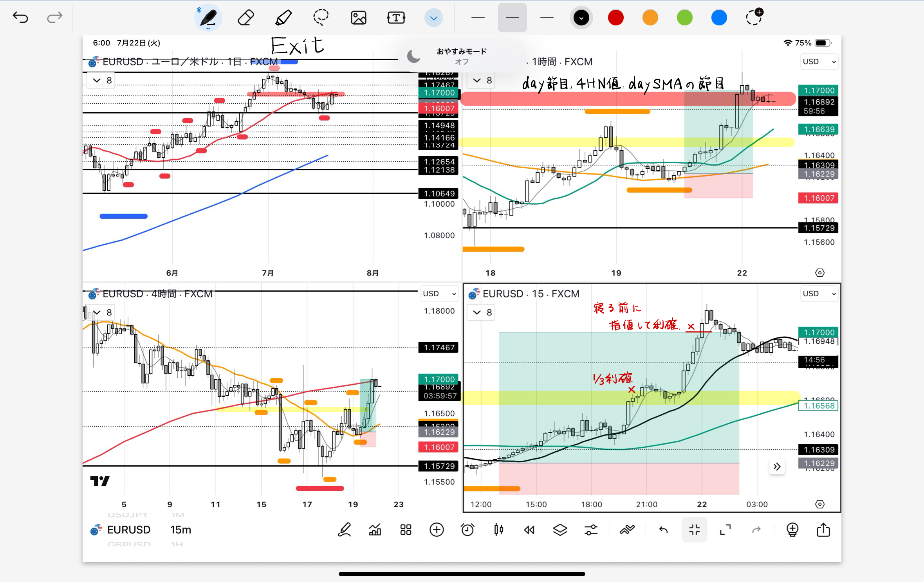Expand indicator legend on daily chart

(x=101, y=80)
